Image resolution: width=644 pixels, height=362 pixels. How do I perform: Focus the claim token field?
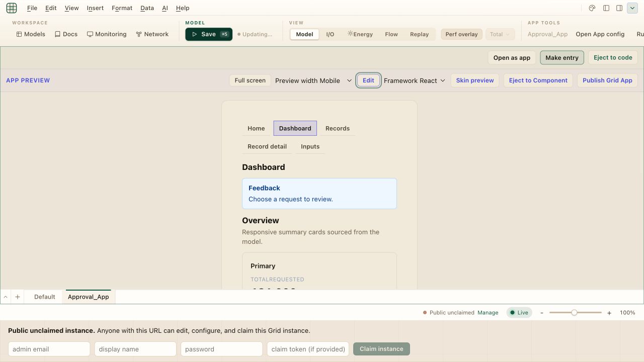tap(308, 349)
